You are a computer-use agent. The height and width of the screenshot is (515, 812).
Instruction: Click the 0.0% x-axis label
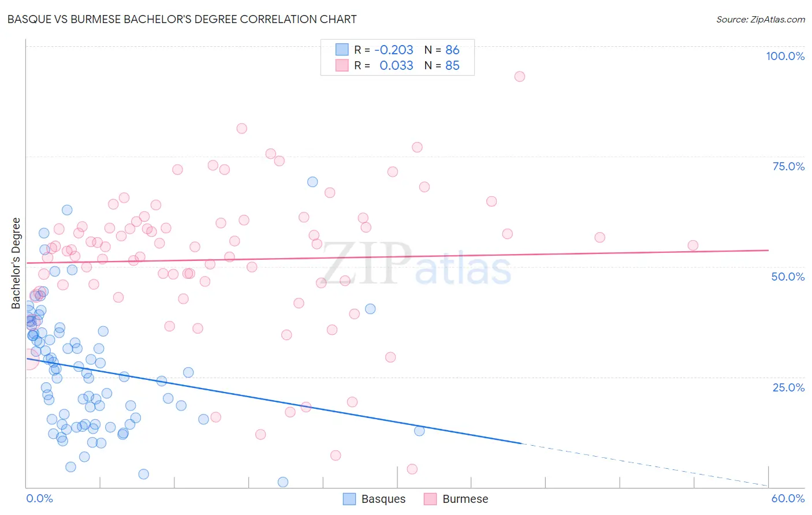point(39,498)
